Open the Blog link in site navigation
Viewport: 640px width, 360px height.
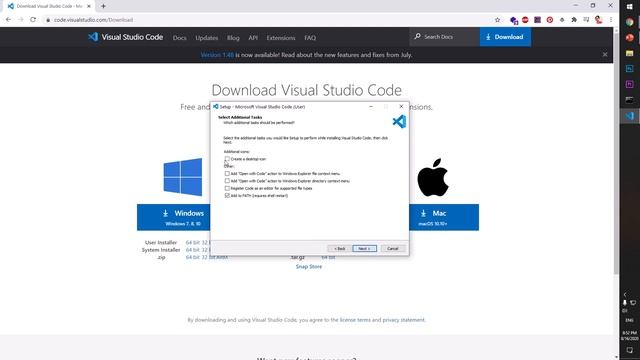pyautogui.click(x=233, y=38)
